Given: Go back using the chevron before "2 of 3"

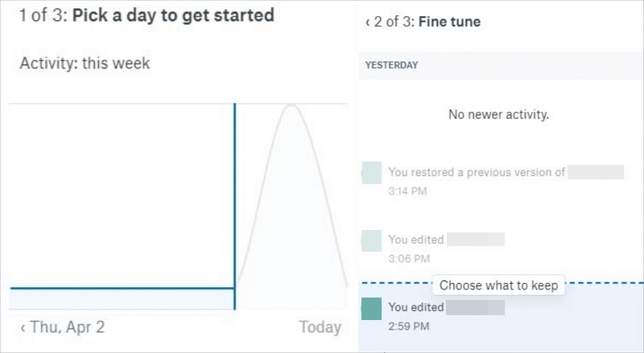Looking at the screenshot, I should coord(367,23).
